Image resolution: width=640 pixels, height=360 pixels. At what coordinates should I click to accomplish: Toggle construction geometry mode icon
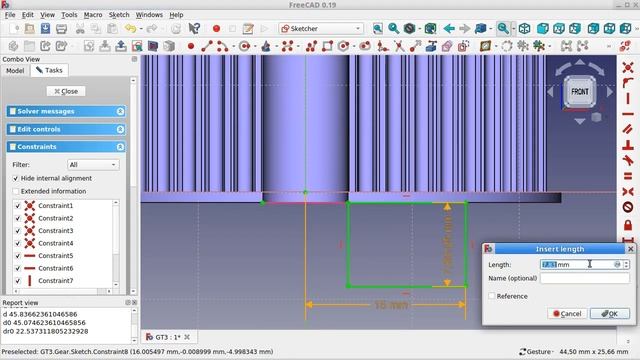click(463, 46)
